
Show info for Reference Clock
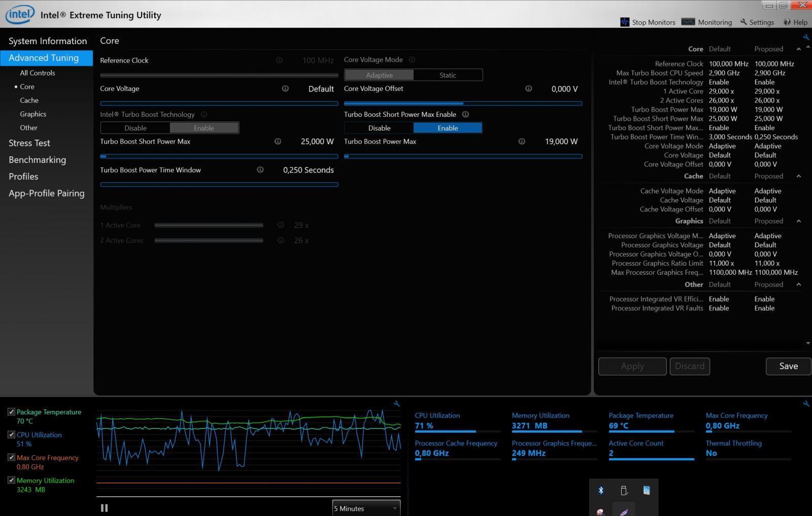pos(279,60)
